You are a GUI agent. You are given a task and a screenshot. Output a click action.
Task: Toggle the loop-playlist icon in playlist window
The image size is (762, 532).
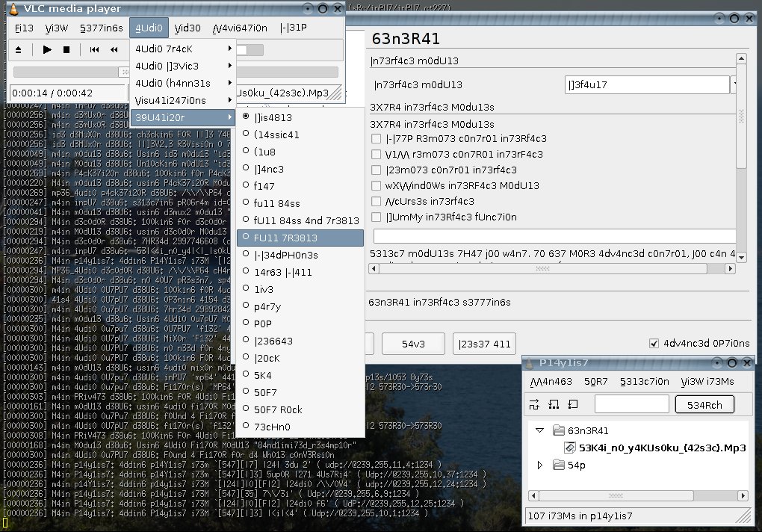click(x=554, y=404)
